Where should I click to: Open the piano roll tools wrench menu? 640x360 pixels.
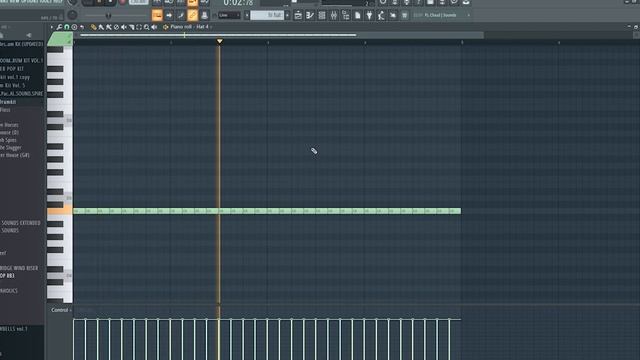click(59, 27)
